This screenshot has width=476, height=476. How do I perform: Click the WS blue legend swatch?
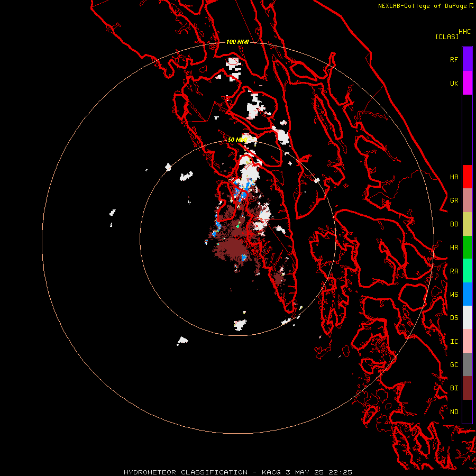(467, 294)
